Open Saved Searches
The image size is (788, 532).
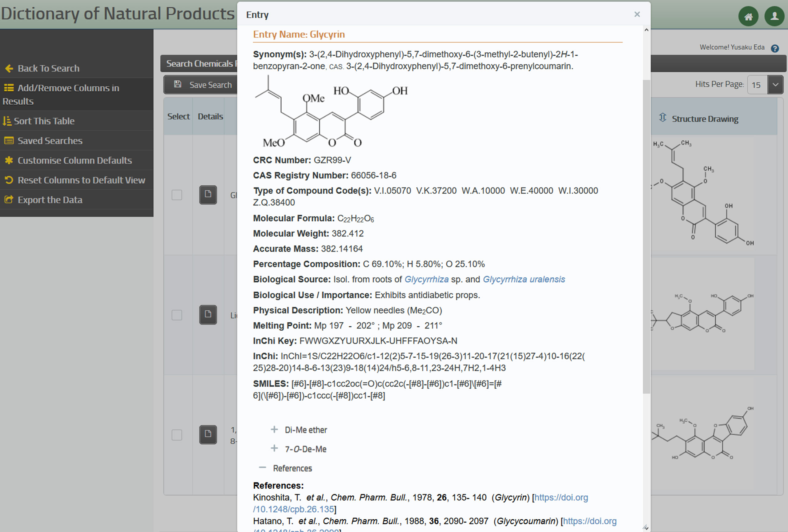[x=77, y=141]
